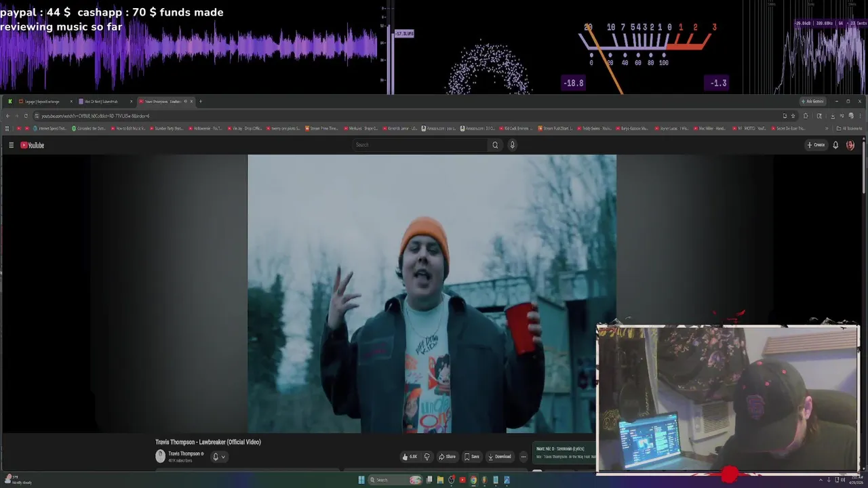Viewport: 868px width, 488px height.
Task: Open the taskbar clock and date
Action: pyautogui.click(x=857, y=480)
